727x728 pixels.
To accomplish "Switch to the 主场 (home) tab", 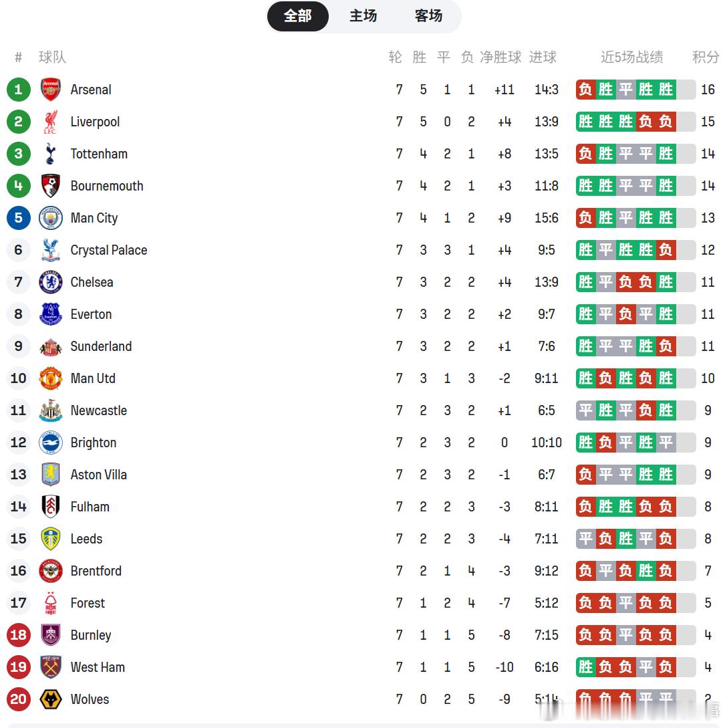I will pyautogui.click(x=363, y=16).
